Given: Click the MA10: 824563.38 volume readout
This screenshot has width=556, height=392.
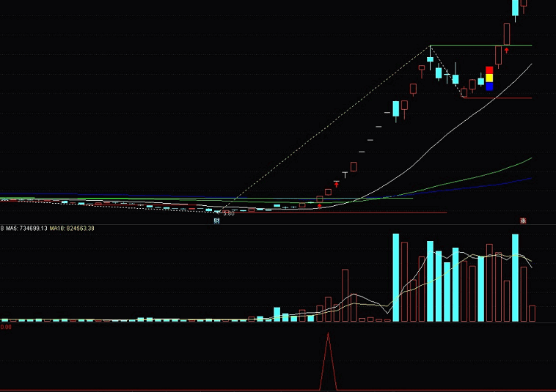Looking at the screenshot, I should pyautogui.click(x=72, y=229).
